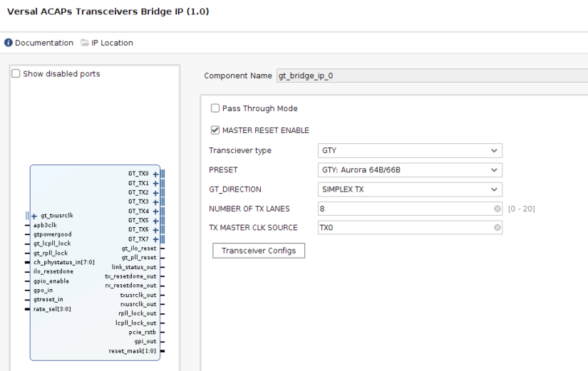This screenshot has height=371, width=588.
Task: Clear the TX MASTER CLK SOURCE field
Action: click(497, 227)
